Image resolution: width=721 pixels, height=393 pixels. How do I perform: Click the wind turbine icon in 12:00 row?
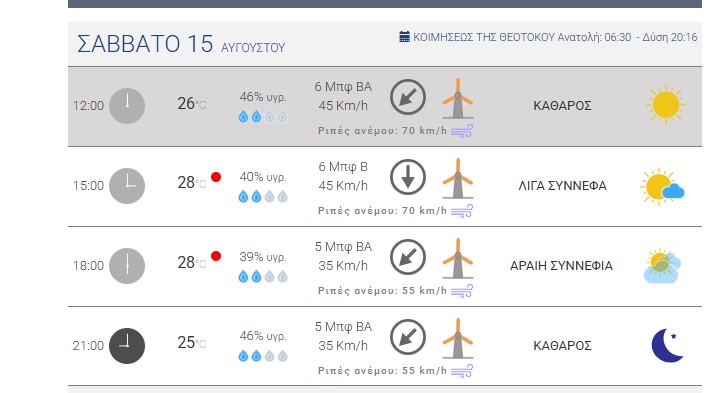(458, 98)
